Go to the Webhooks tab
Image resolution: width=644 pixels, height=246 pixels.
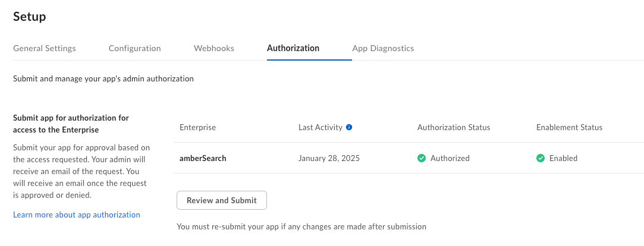point(214,48)
